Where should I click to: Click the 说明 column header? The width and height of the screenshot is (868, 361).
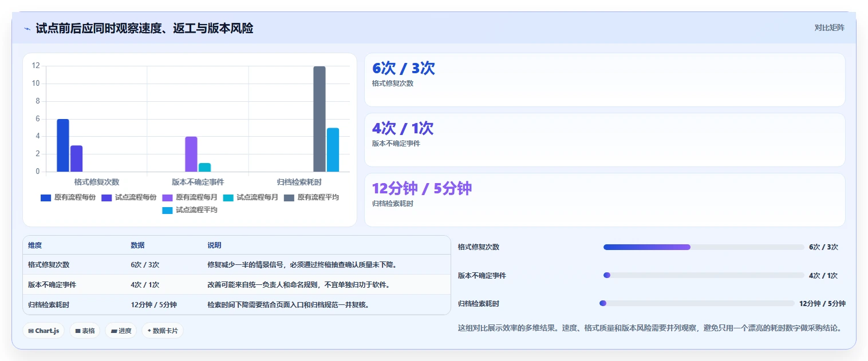(214, 245)
